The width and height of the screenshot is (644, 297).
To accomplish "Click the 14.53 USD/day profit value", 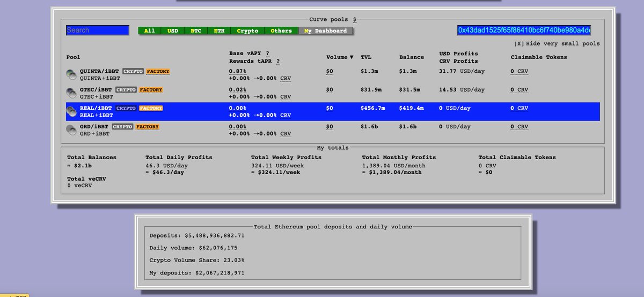I will pos(462,90).
